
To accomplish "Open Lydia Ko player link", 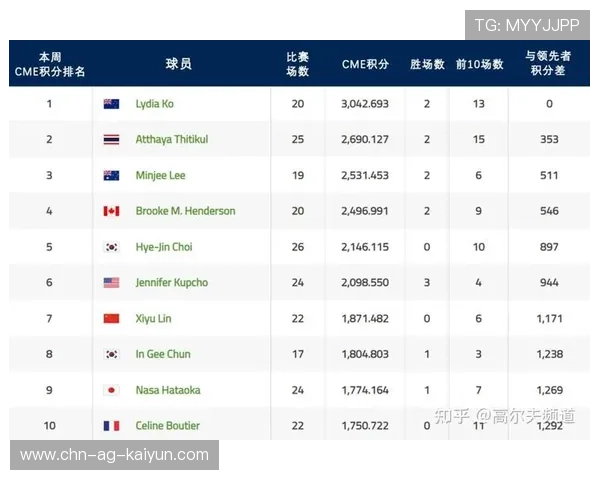I will [154, 104].
